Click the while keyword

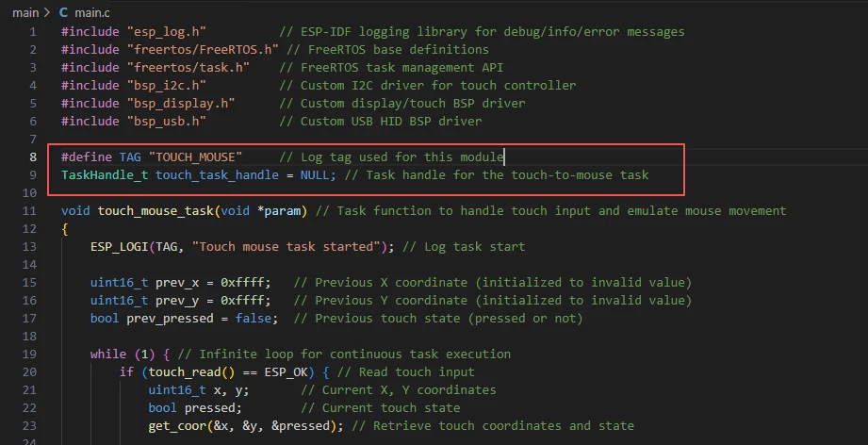pyautogui.click(x=107, y=354)
